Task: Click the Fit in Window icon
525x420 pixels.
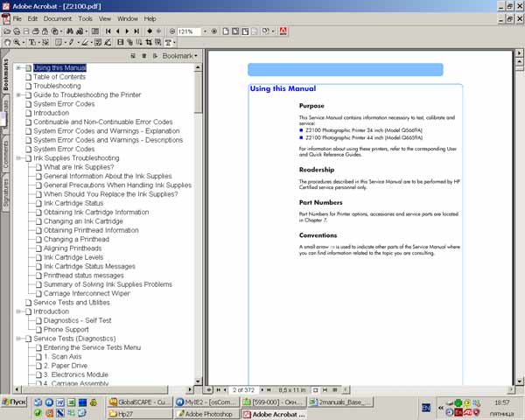Action: [235, 31]
